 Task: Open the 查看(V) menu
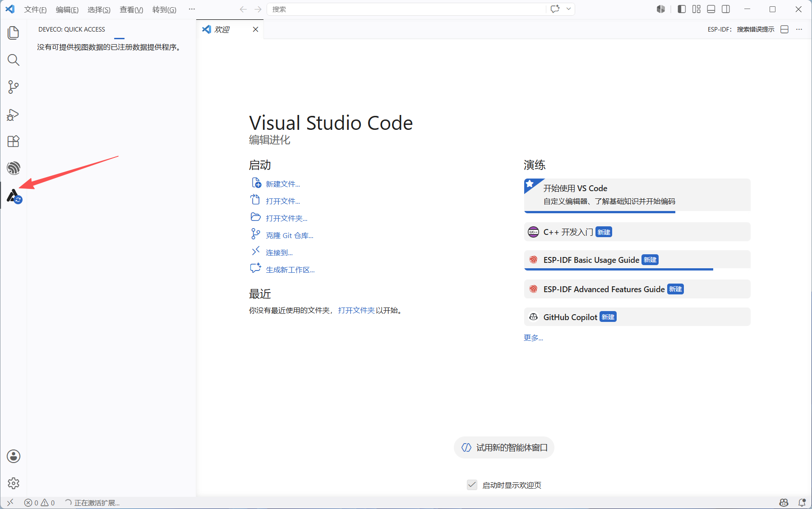tap(131, 9)
